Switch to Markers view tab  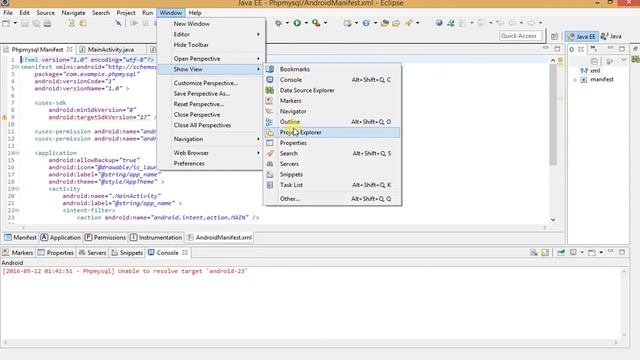pos(18,253)
